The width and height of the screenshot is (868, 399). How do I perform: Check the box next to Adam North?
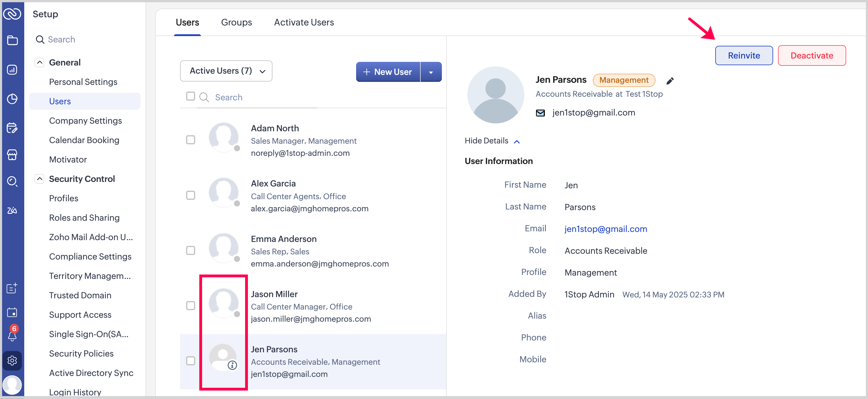click(x=190, y=140)
